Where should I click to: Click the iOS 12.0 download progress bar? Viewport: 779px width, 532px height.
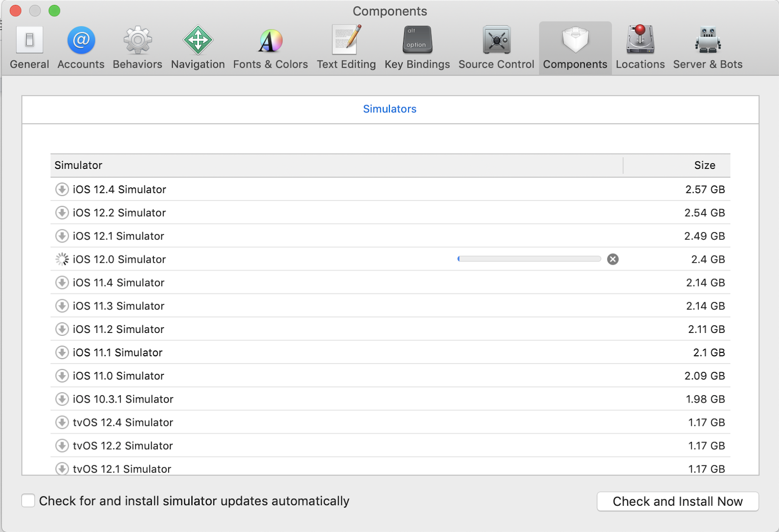pos(529,259)
